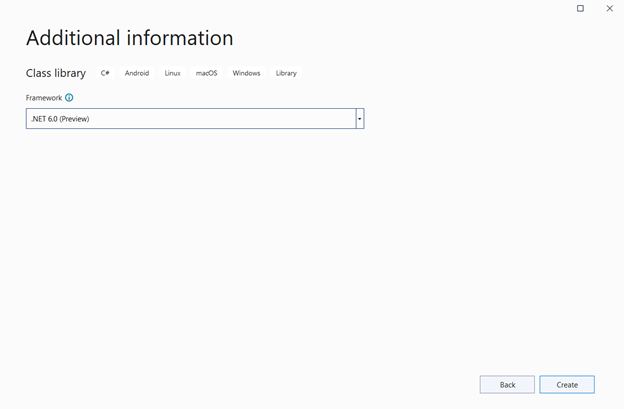624x409 pixels.
Task: Click the Additional information title
Action: pos(130,38)
